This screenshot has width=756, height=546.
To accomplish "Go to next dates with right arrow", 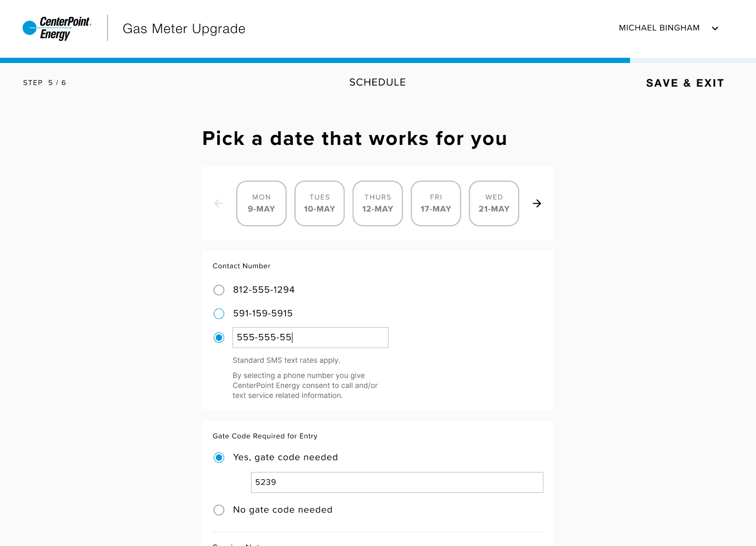I will pos(537,204).
